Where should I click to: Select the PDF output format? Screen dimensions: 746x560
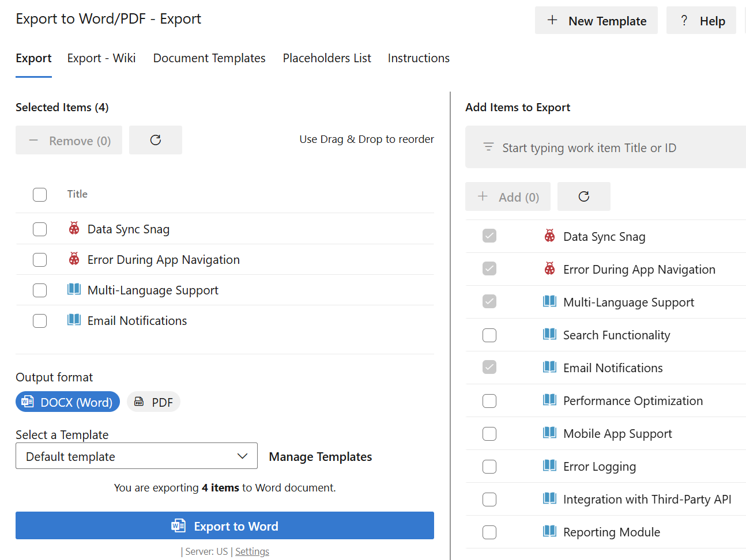coord(153,402)
